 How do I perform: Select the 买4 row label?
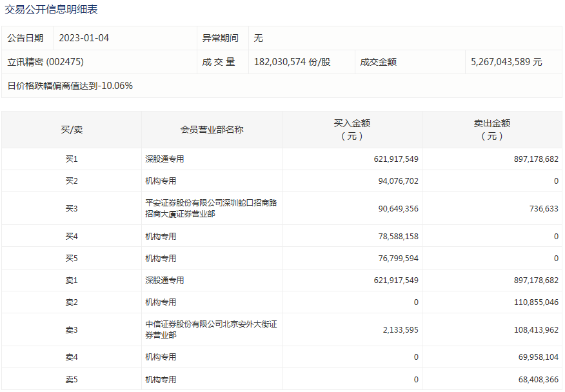[72, 237]
